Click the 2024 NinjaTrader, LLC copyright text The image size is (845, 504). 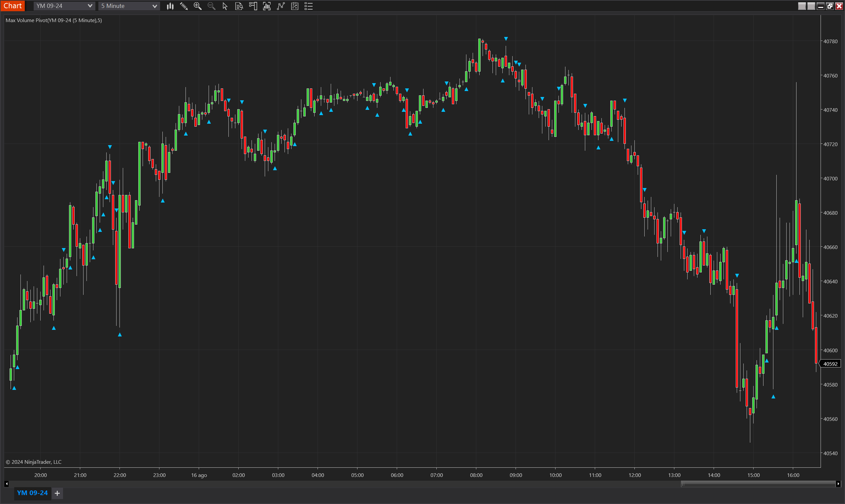tap(34, 462)
